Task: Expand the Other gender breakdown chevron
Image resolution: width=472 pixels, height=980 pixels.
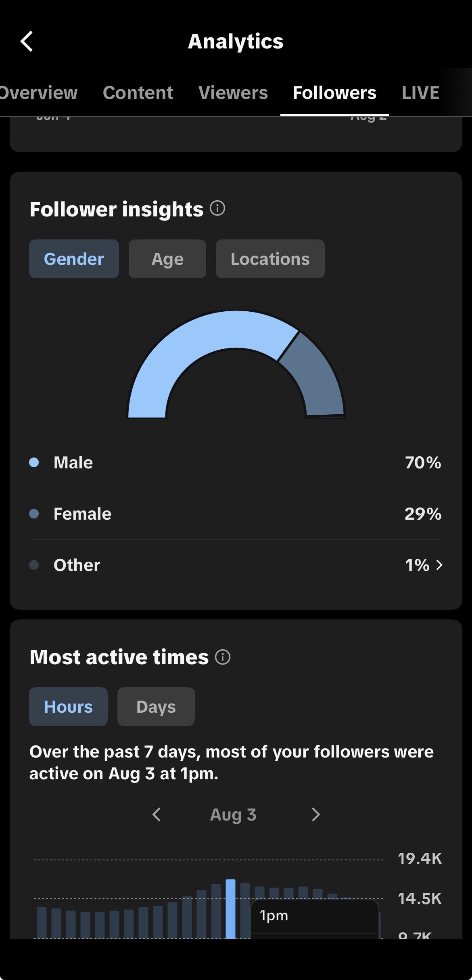Action: click(x=439, y=565)
